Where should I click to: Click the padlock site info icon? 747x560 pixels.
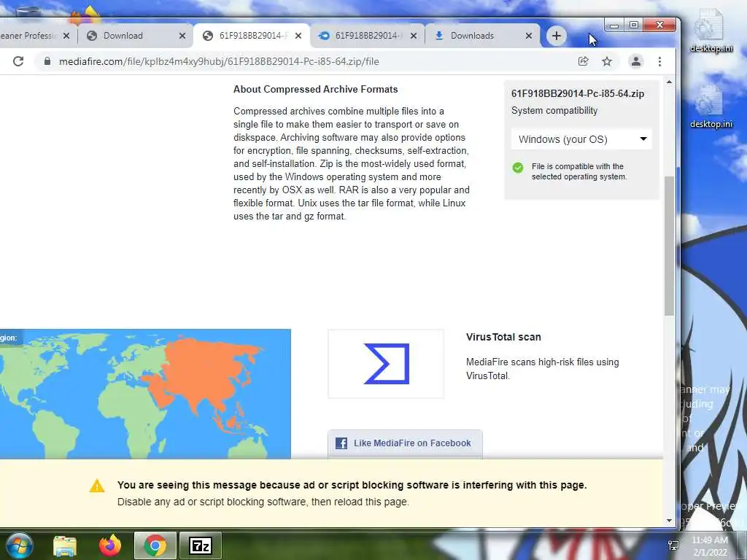tap(47, 61)
